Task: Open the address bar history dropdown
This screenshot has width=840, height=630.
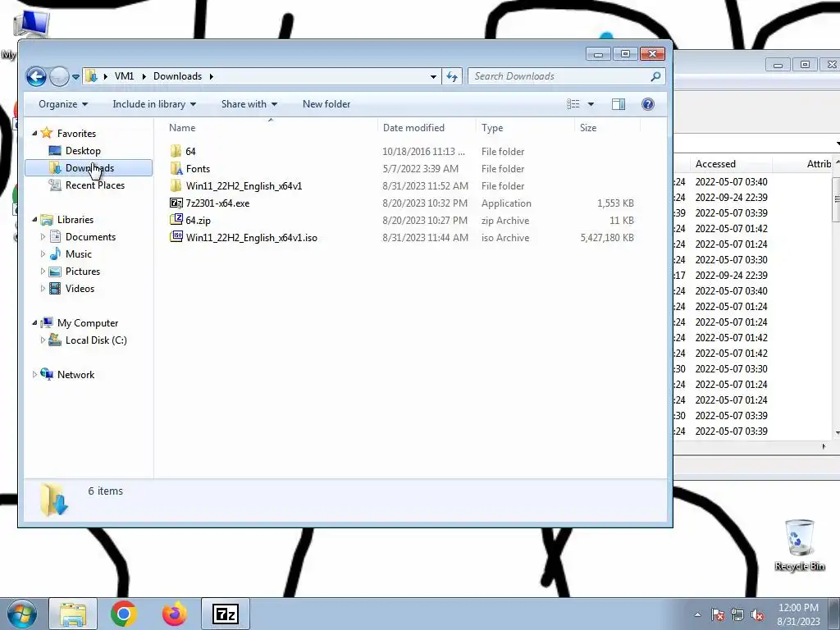Action: pyautogui.click(x=433, y=76)
